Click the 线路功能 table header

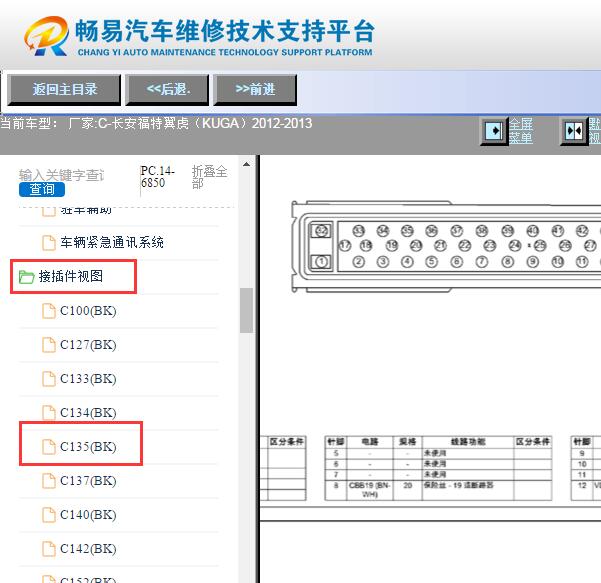click(468, 442)
